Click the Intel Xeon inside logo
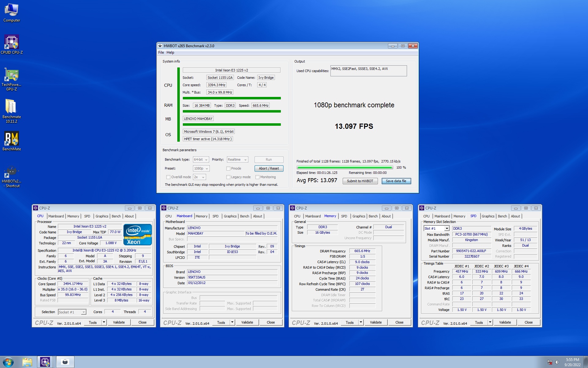Image resolution: width=588 pixels, height=368 pixels. coord(138,235)
